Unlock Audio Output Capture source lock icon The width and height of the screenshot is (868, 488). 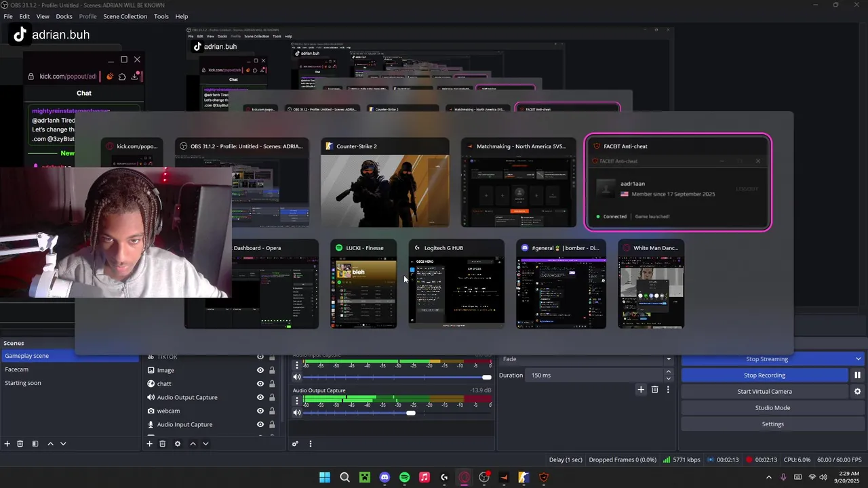click(x=272, y=397)
